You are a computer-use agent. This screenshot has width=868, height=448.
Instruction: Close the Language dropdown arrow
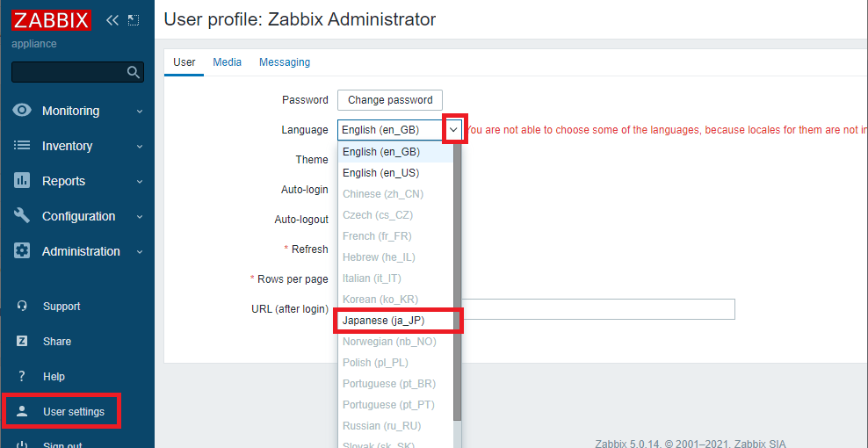(453, 130)
